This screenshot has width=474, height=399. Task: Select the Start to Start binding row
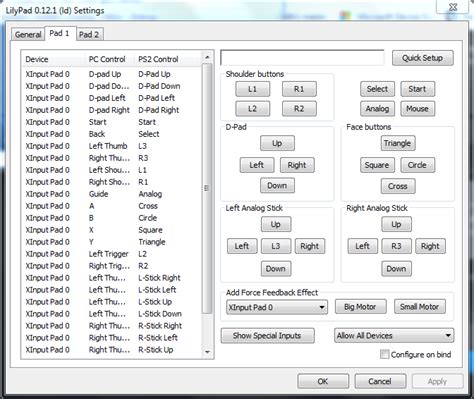click(112, 122)
